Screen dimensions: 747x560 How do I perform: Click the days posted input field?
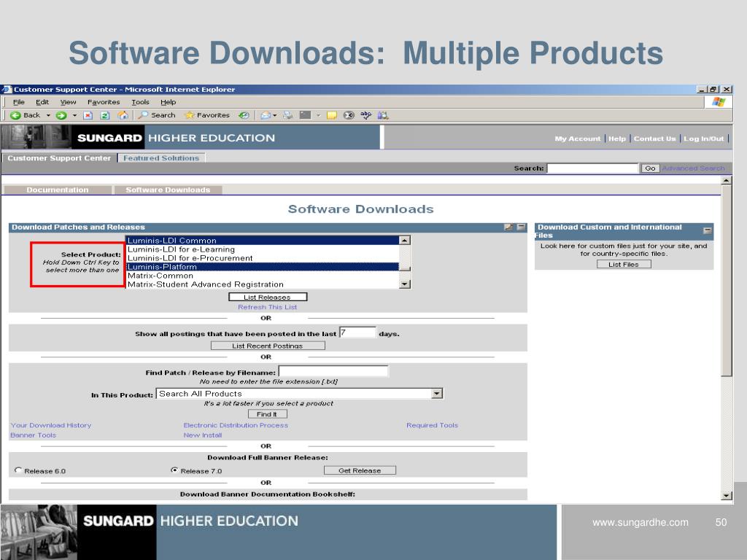click(357, 332)
